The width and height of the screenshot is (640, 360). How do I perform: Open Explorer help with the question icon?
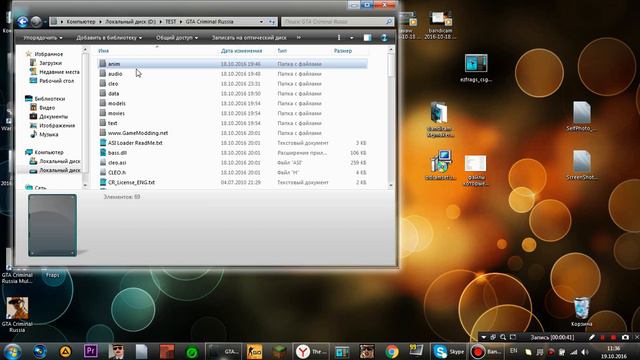coord(384,38)
